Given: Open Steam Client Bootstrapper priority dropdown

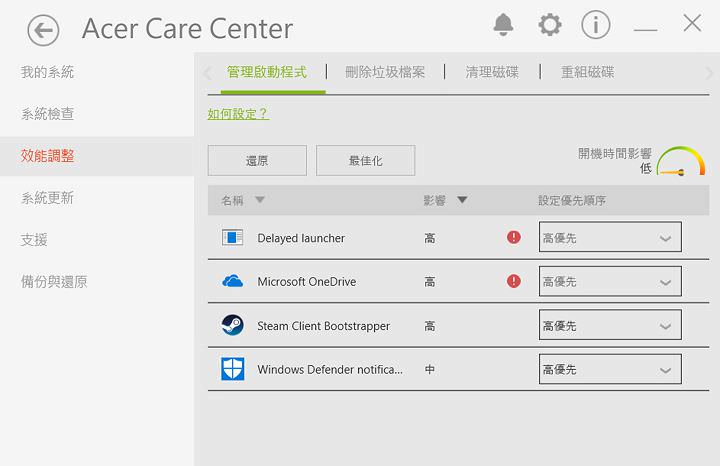Looking at the screenshot, I should [610, 326].
